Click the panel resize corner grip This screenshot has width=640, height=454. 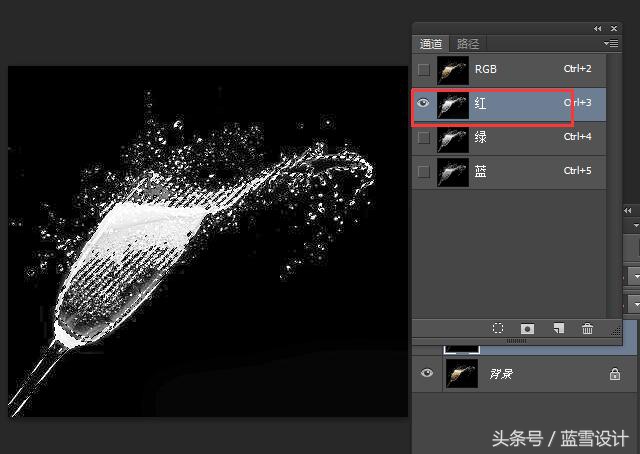pyautogui.click(x=616, y=331)
